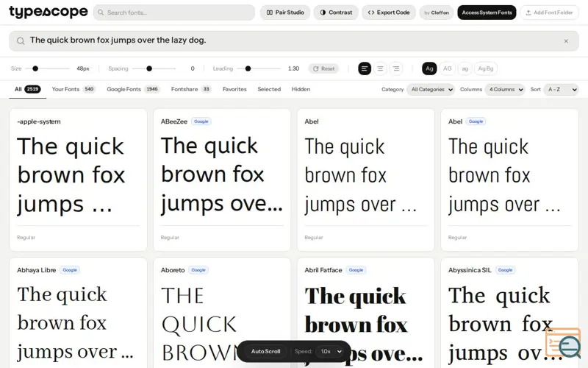Click the typescope logo
Viewport: 588px width, 368px height.
click(49, 12)
